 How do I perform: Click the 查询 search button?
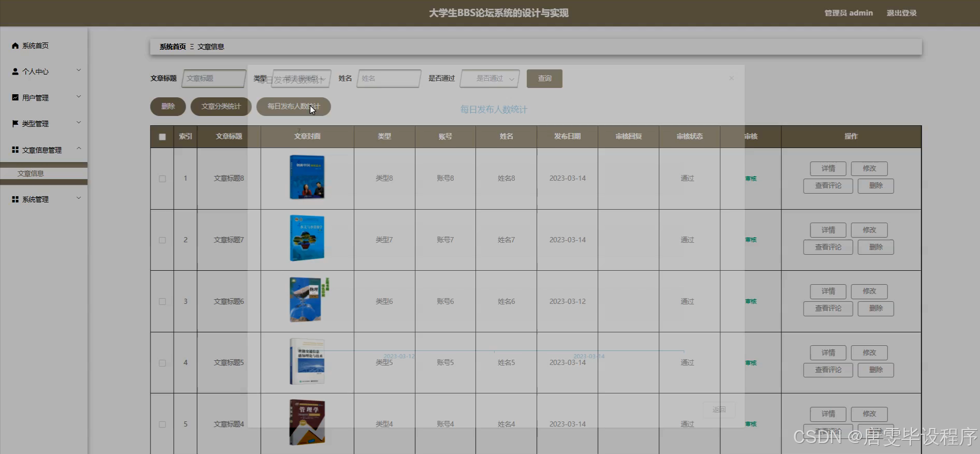click(544, 79)
